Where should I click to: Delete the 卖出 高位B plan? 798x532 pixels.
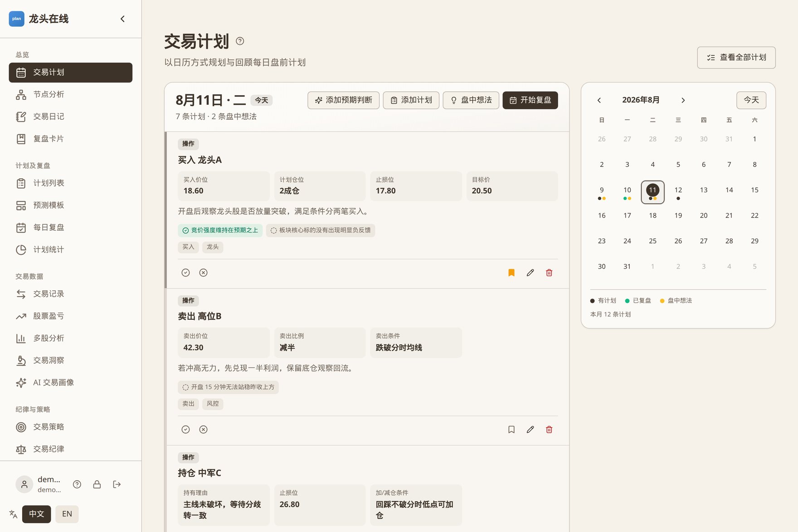tap(549, 430)
